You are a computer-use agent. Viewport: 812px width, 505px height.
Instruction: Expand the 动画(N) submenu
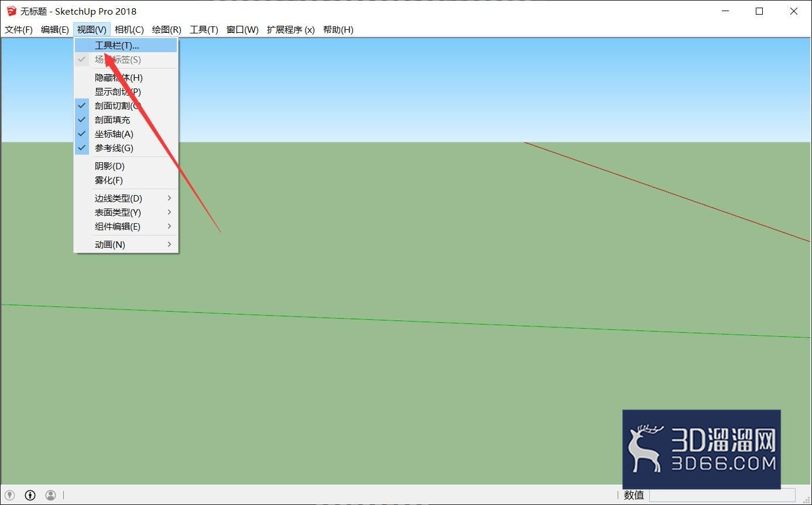coord(126,244)
